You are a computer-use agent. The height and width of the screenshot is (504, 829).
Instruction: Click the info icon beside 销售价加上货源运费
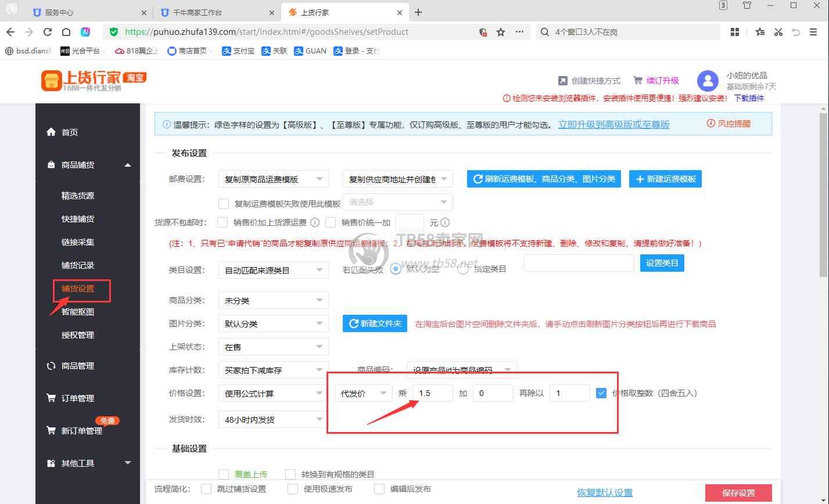click(x=315, y=222)
